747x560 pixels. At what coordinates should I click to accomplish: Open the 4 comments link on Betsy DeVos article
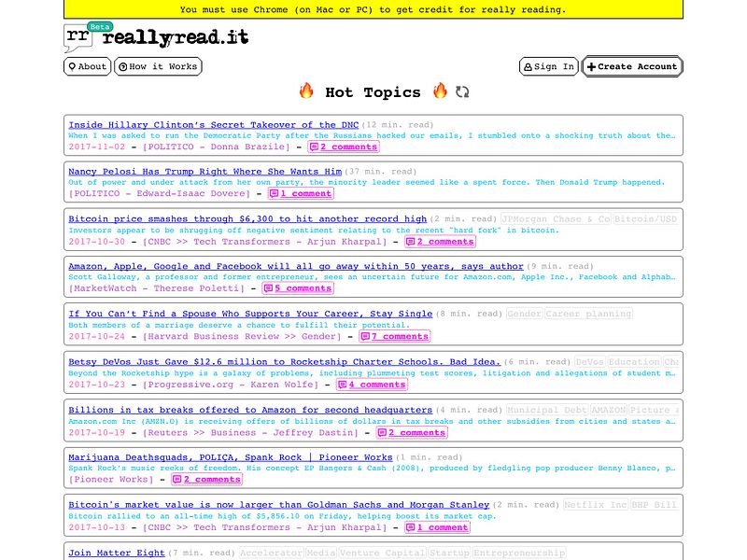[x=372, y=385]
